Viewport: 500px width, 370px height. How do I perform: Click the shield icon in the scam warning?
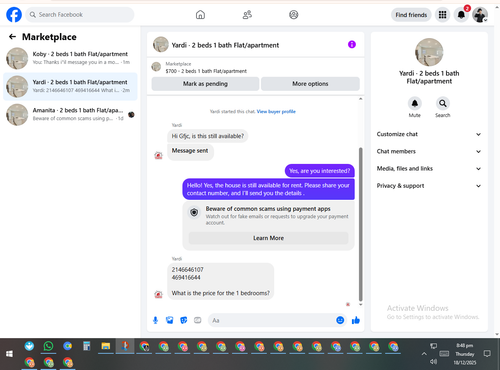coord(194,212)
